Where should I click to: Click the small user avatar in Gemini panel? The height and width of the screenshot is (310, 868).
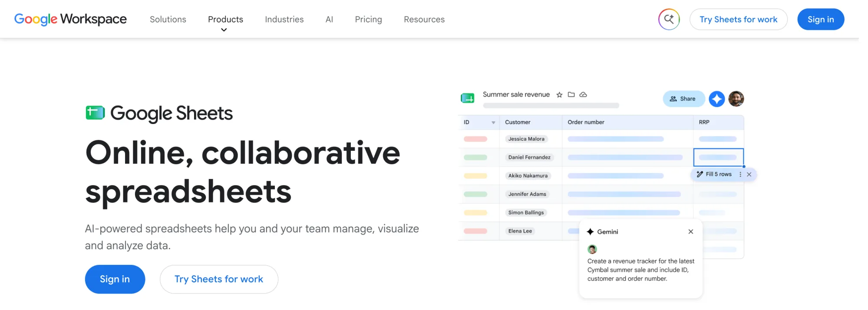click(x=592, y=249)
